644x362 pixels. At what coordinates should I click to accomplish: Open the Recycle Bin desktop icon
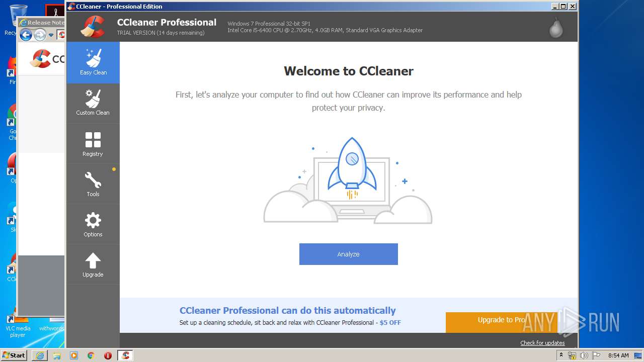coord(12,19)
